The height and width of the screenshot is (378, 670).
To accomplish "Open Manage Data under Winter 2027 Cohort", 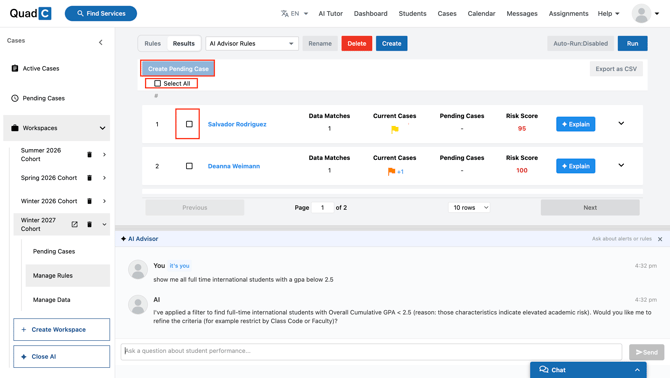I will [51, 300].
